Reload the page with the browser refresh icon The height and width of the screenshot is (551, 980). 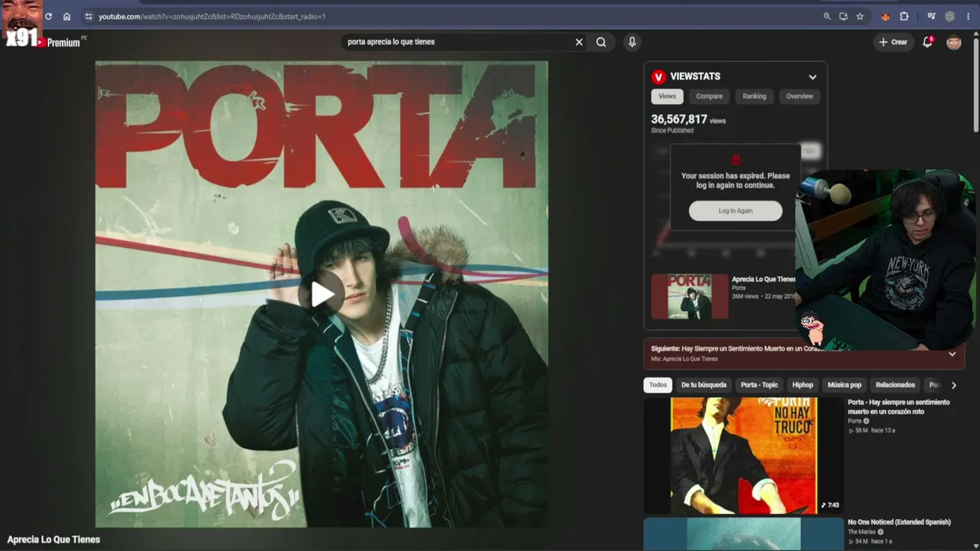48,16
